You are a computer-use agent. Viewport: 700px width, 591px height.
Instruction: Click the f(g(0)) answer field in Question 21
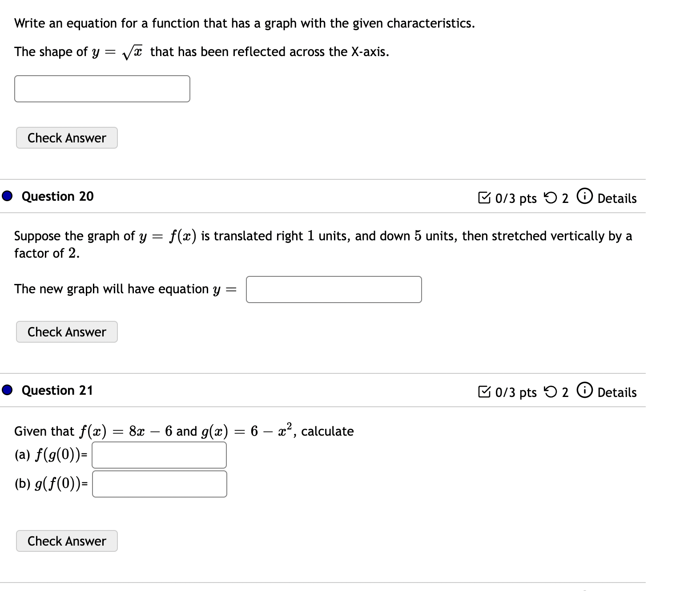click(159, 455)
